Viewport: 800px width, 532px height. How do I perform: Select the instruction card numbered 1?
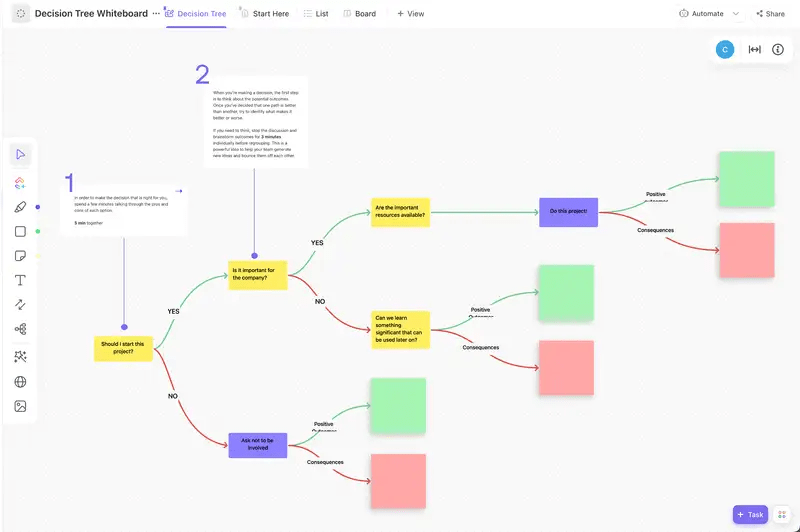pyautogui.click(x=123, y=210)
